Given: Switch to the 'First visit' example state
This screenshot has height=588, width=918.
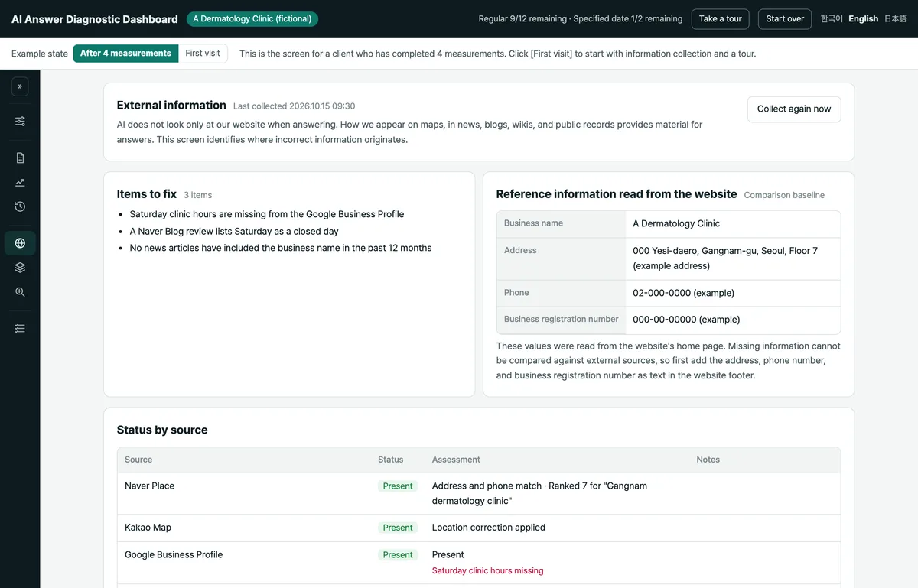Looking at the screenshot, I should [203, 54].
